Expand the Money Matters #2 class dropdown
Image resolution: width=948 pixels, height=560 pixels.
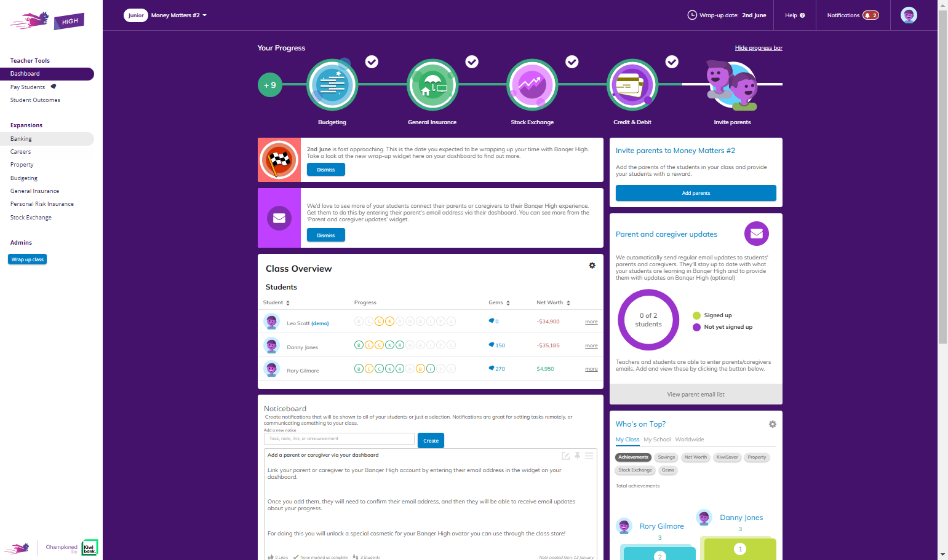click(x=179, y=15)
